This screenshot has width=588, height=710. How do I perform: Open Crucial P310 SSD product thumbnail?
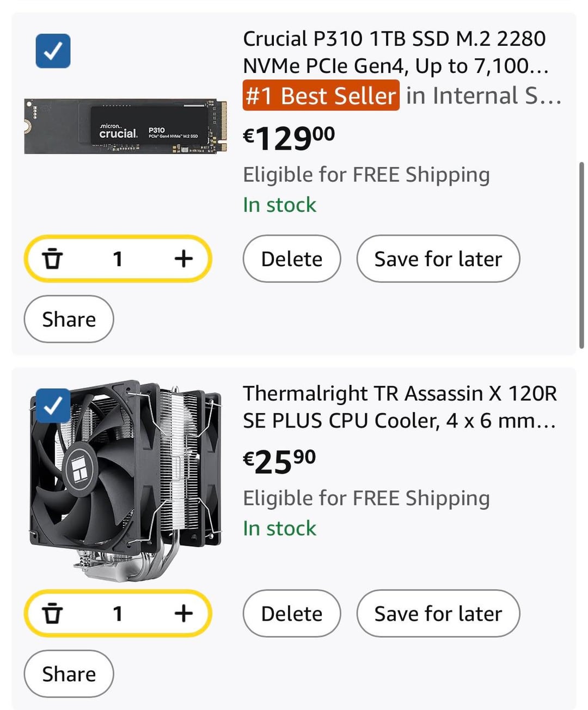click(125, 126)
